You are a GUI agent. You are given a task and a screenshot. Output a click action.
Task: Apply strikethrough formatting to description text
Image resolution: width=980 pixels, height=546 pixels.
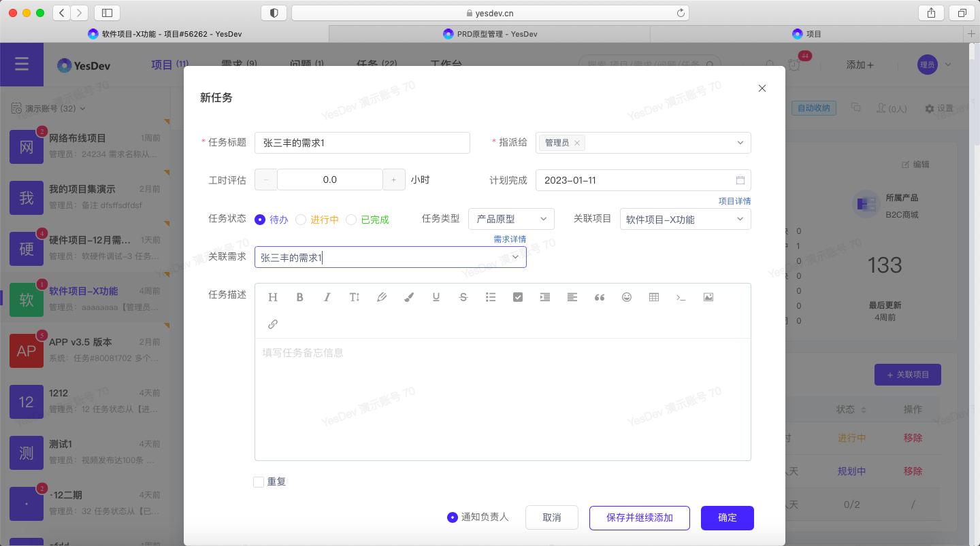[463, 297]
